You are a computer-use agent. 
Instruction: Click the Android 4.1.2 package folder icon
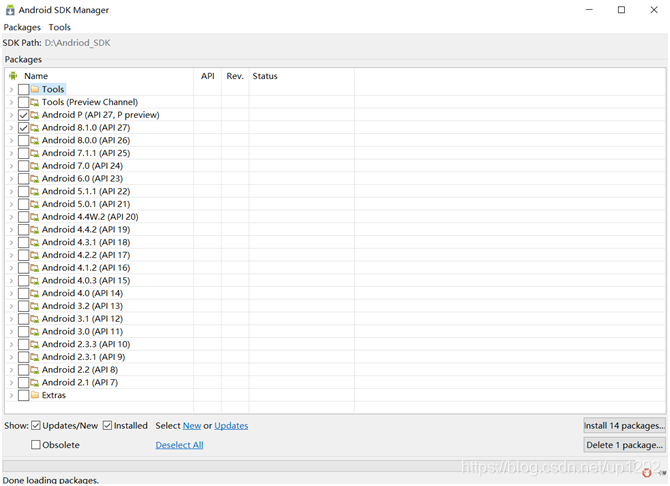click(35, 268)
